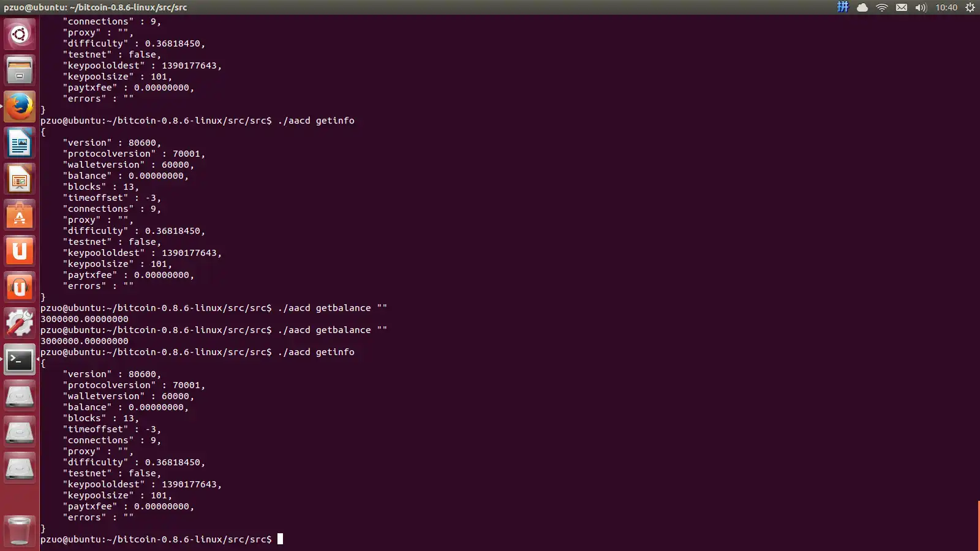Show the calendar from the 10:40 clock

pyautogui.click(x=946, y=7)
